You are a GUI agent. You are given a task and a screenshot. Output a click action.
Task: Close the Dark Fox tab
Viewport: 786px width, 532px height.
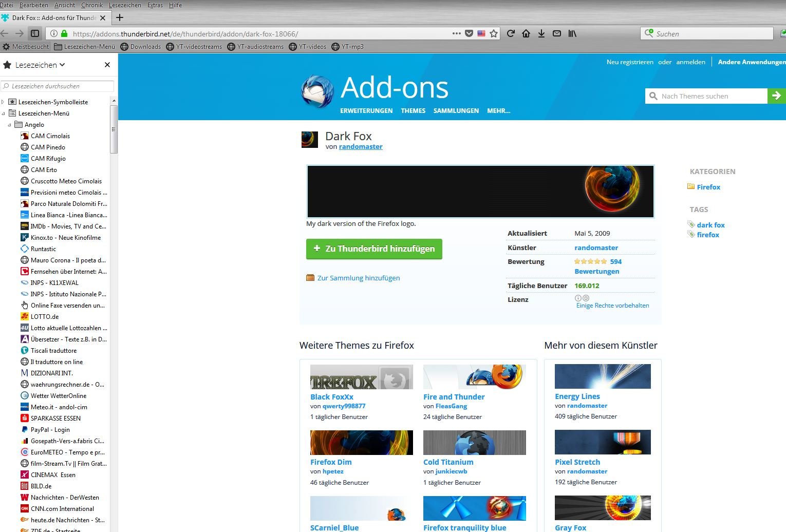tap(103, 17)
